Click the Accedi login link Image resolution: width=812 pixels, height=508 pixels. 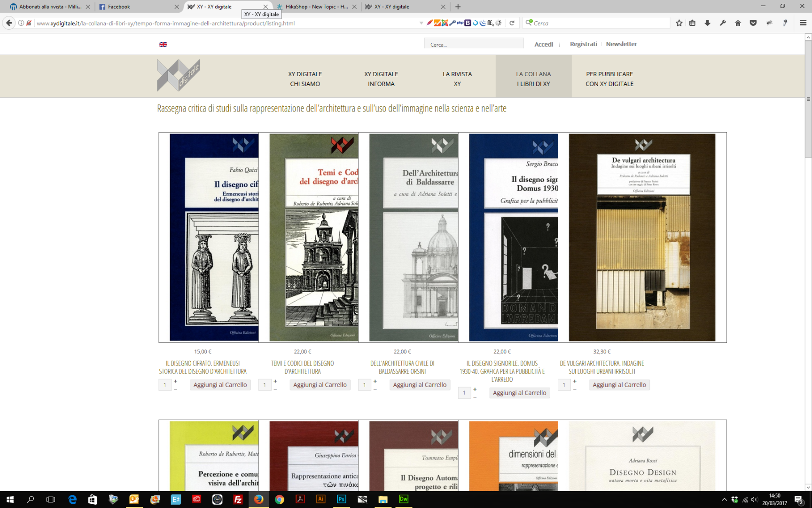544,44
